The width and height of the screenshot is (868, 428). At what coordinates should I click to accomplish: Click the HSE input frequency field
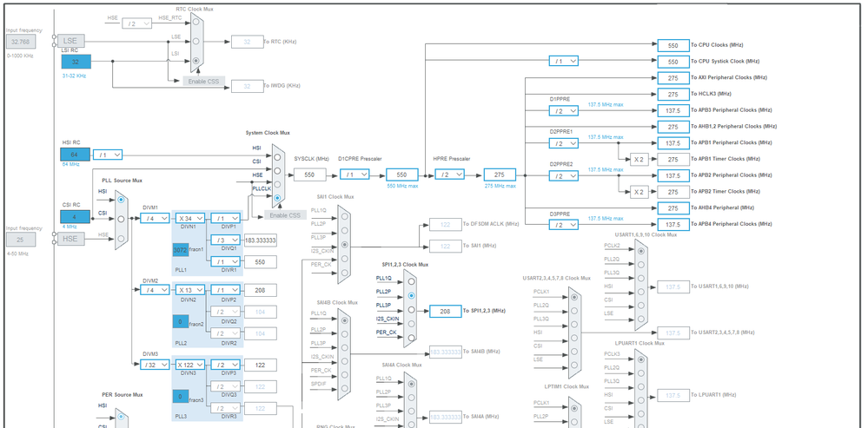click(x=21, y=240)
